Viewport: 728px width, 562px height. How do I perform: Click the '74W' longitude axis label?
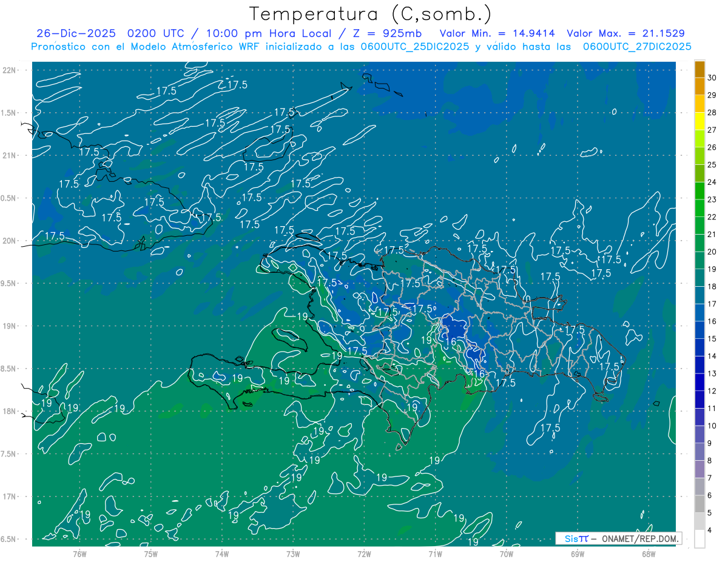(221, 554)
